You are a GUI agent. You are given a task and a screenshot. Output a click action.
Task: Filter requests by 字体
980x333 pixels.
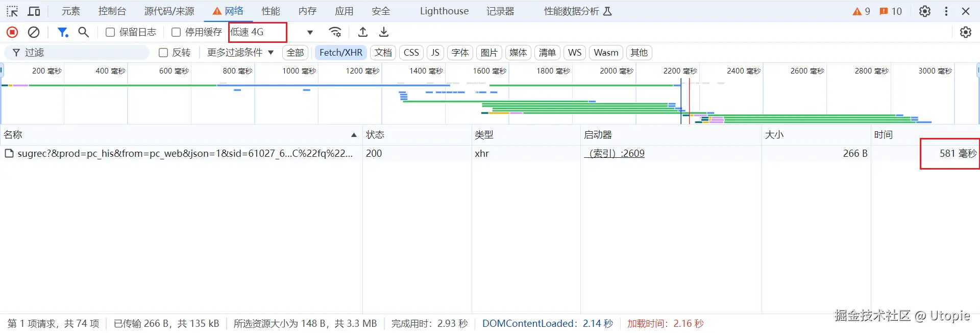[x=460, y=53]
